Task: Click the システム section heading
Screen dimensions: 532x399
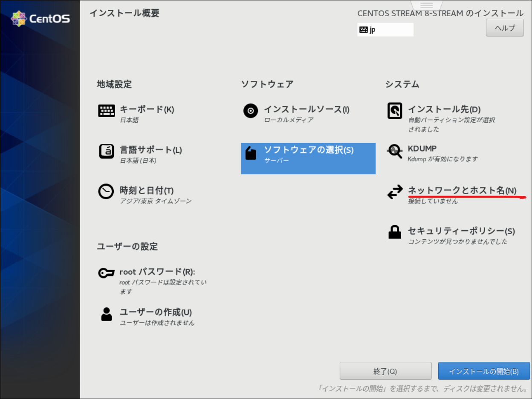Action: [402, 84]
